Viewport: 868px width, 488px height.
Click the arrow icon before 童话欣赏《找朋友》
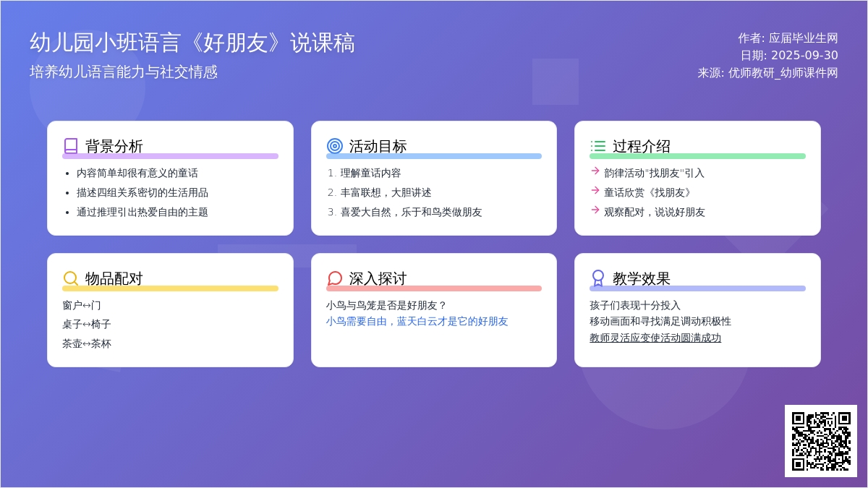click(x=595, y=191)
